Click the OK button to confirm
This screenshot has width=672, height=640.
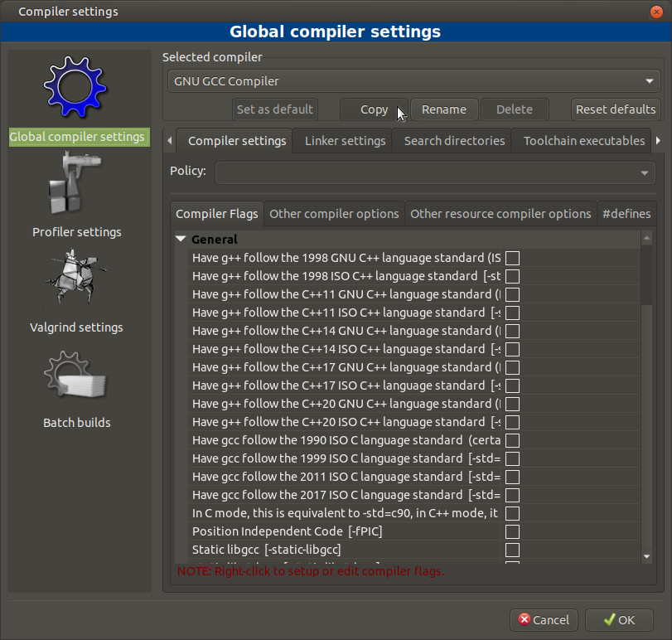[619, 620]
